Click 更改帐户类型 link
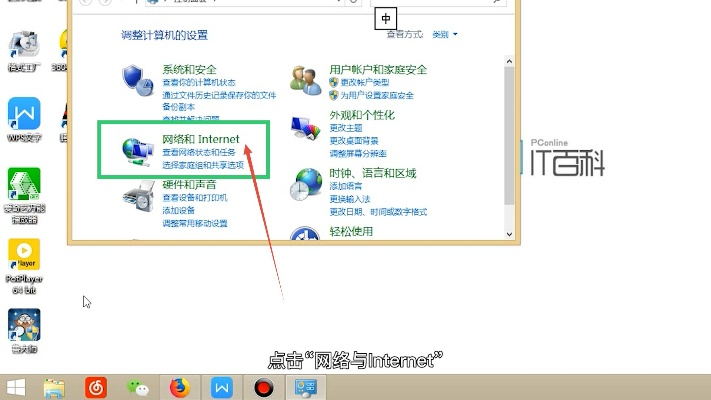 pyautogui.click(x=364, y=83)
